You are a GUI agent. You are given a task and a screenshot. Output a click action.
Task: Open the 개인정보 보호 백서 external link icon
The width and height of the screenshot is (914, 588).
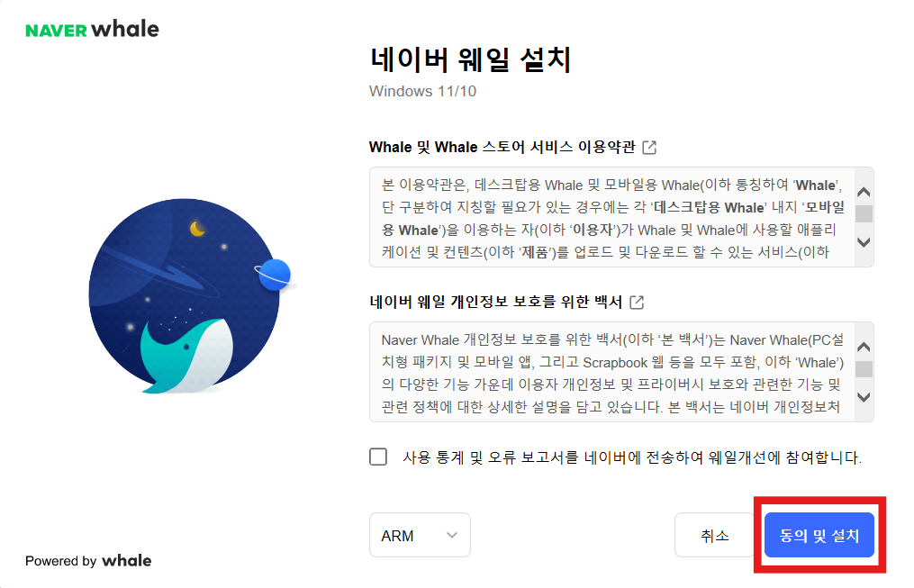point(637,303)
